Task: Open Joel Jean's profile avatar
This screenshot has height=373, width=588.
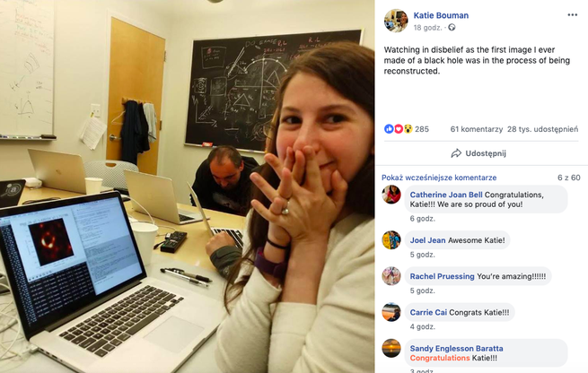Action: click(x=391, y=240)
